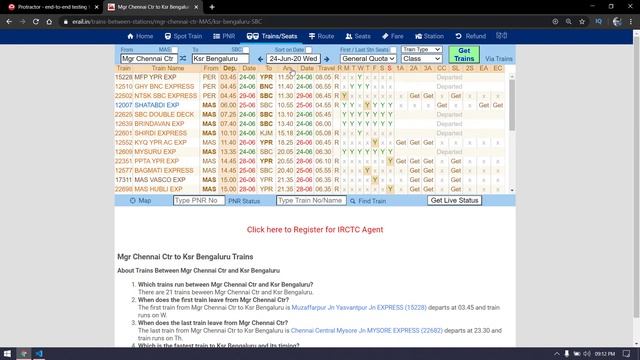
Task: Open the browser home page
Action: (x=49, y=22)
